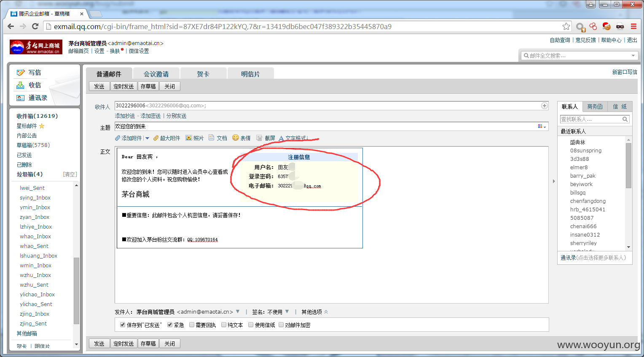Click the bottom 关闭 button
This screenshot has width=644, height=357.
pos(170,344)
